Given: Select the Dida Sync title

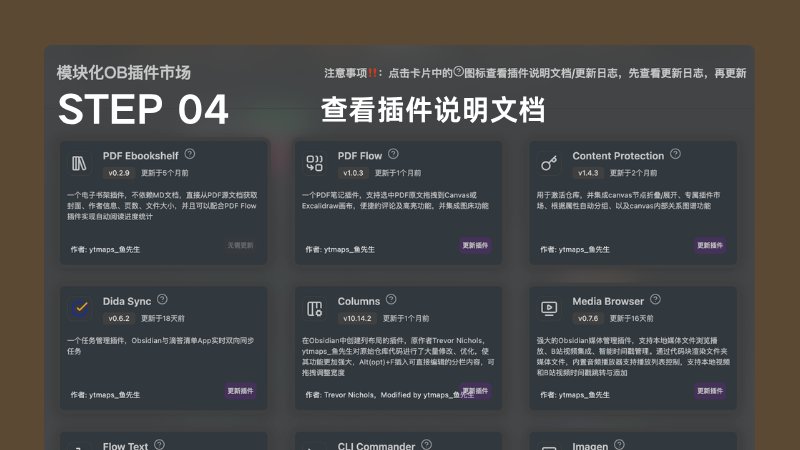Looking at the screenshot, I should [x=127, y=301].
